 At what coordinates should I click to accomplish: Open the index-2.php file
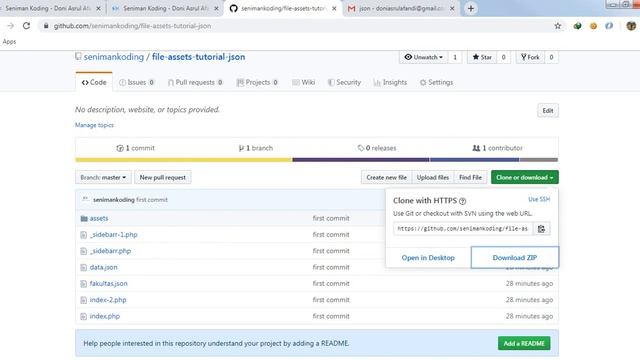[108, 300]
